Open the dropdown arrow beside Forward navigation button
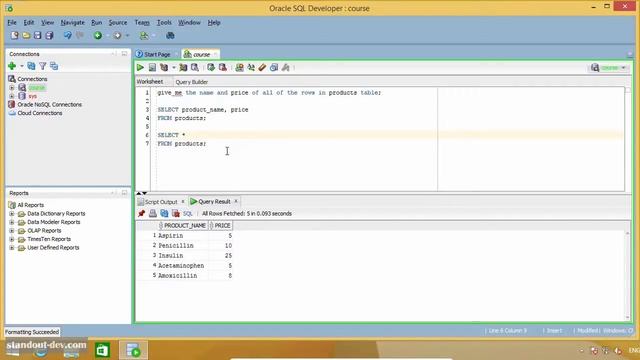Image resolution: width=640 pixels, height=360 pixels. (127, 36)
